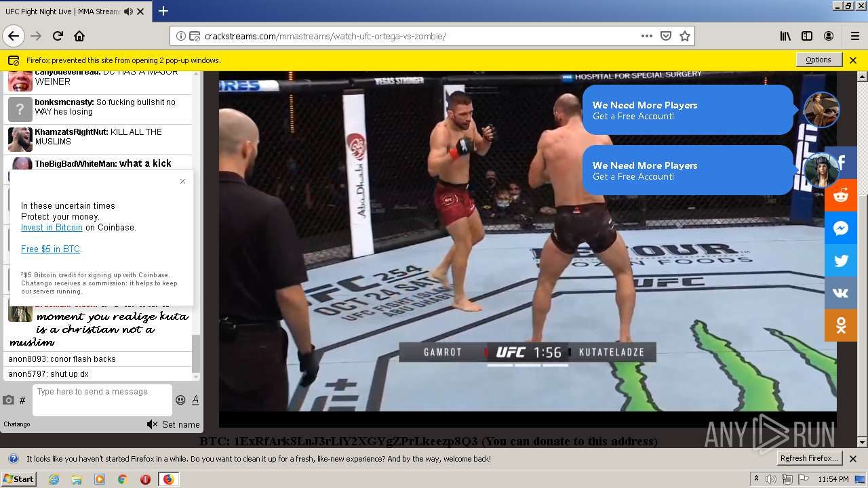Open Firefox hamburger menu
Screen dimensions: 868x488
click(x=854, y=36)
